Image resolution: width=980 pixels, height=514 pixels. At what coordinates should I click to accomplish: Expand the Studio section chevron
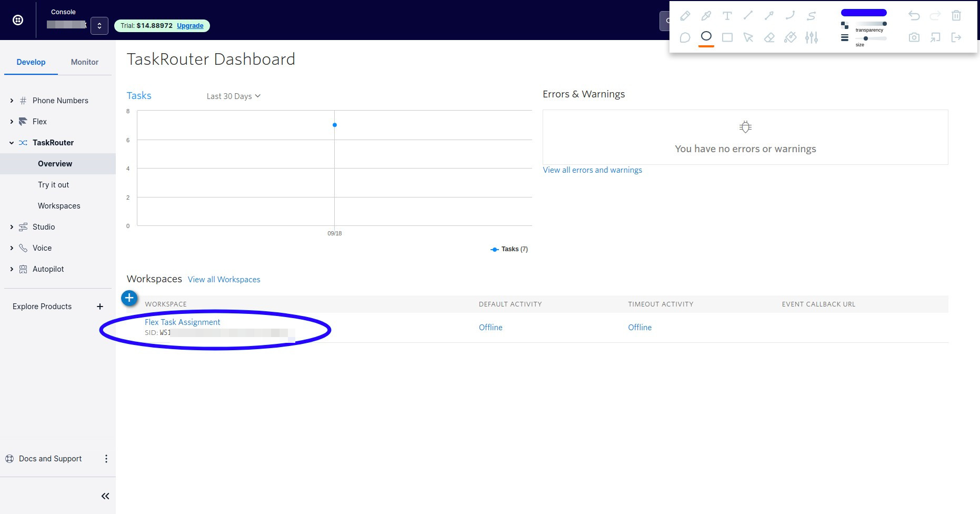click(x=12, y=227)
